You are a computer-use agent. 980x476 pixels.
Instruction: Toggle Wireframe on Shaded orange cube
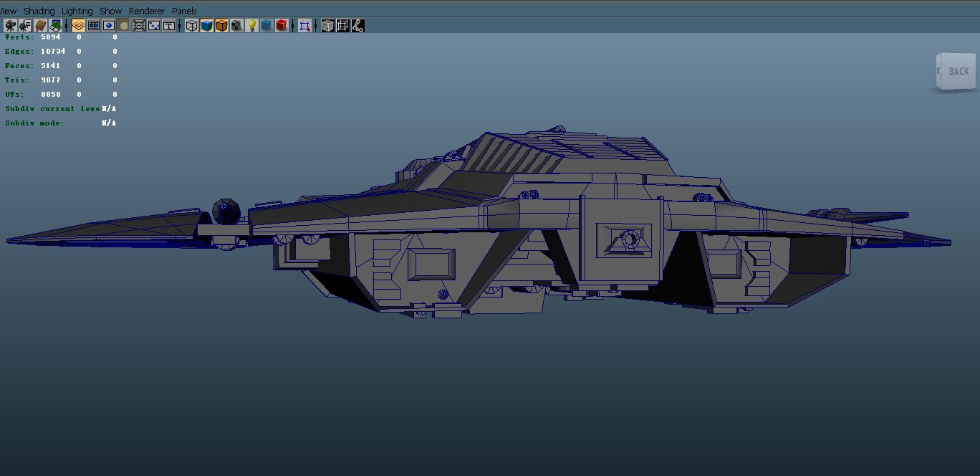(x=222, y=26)
